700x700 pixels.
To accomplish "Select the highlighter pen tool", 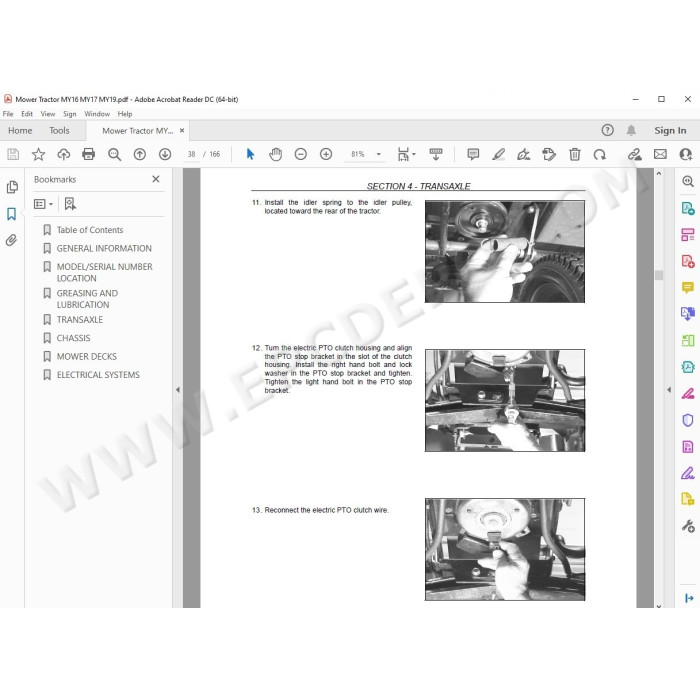I will (x=499, y=154).
